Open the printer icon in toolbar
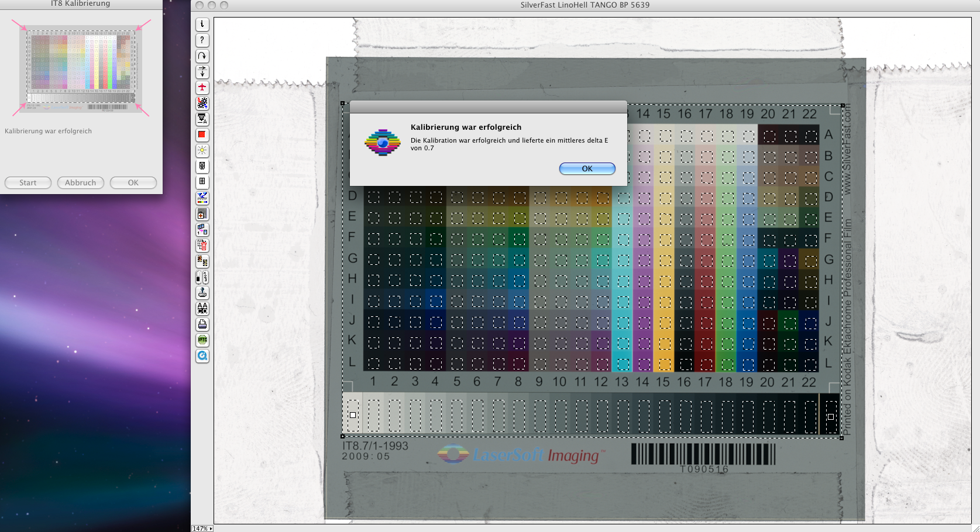This screenshot has width=980, height=532. (x=202, y=324)
